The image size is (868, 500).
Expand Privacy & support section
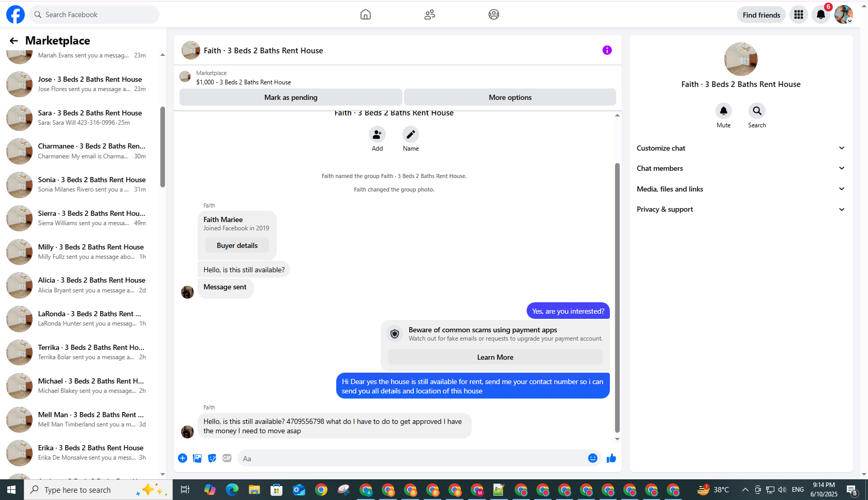[x=741, y=209]
